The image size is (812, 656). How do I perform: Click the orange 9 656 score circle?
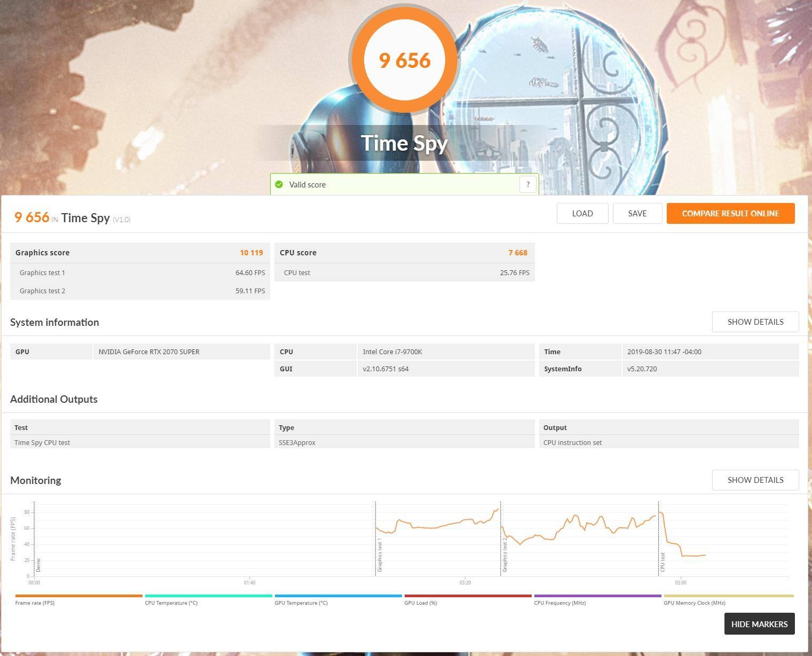click(x=404, y=60)
